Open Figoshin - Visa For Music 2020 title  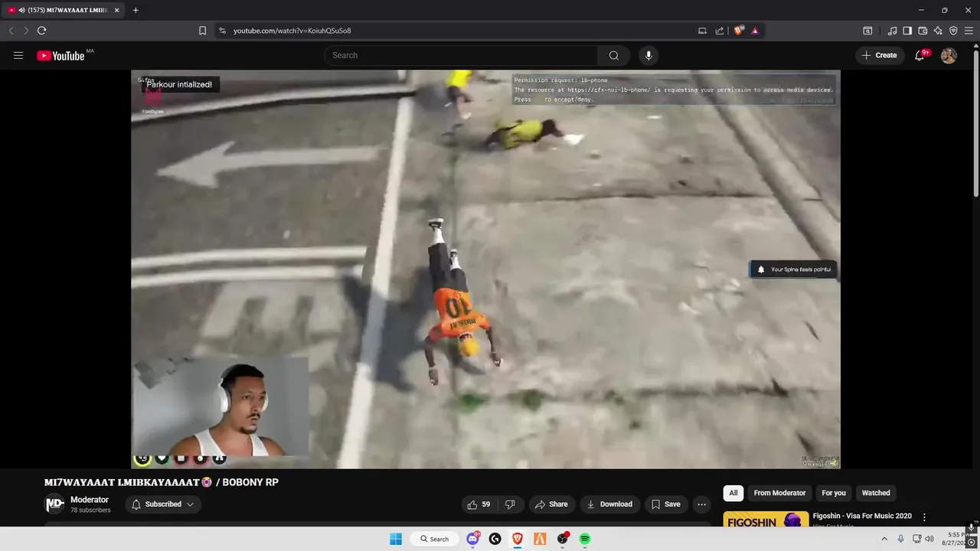click(x=862, y=516)
